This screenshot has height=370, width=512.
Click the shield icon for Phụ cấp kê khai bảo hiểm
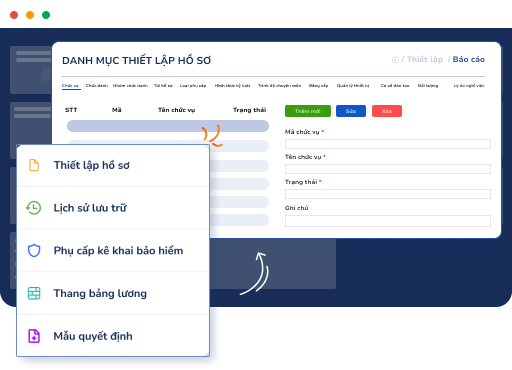(x=34, y=250)
